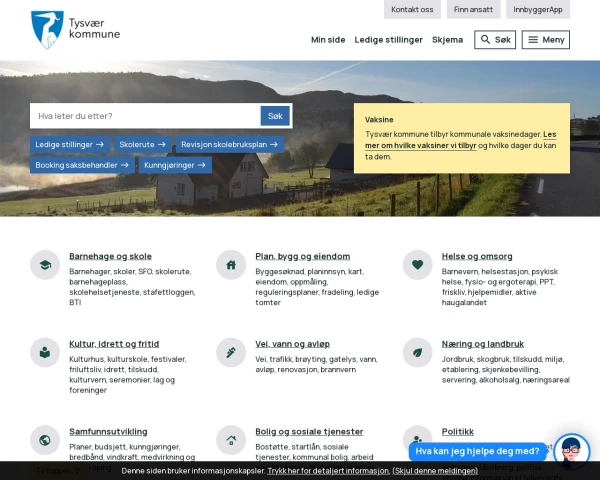This screenshot has width=600, height=480.
Task: Open the Kunngjøringer shortcut chip
Action: 175,165
